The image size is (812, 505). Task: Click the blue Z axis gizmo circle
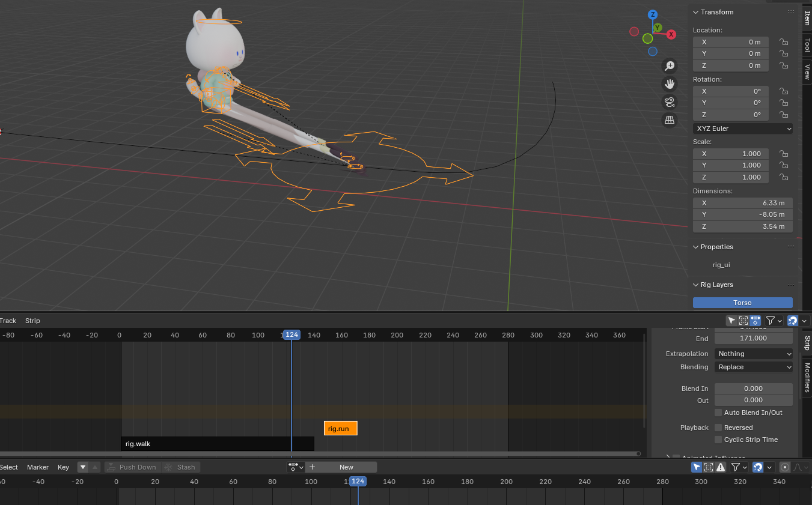click(x=653, y=14)
